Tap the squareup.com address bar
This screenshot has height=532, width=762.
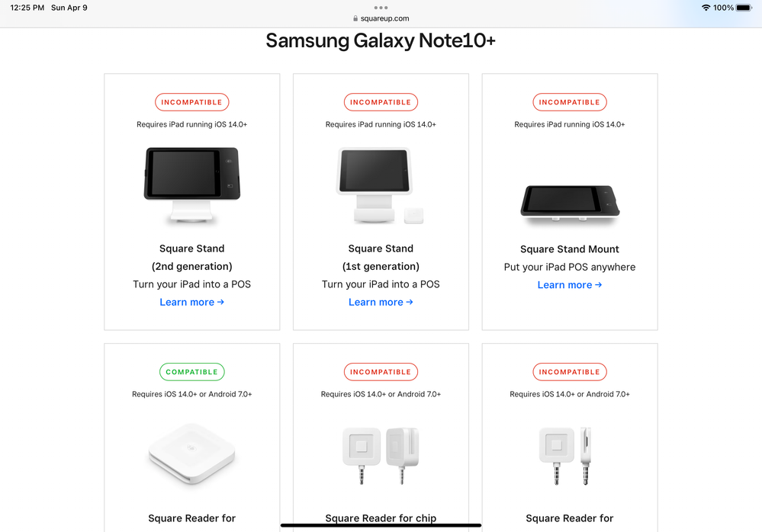coord(381,18)
